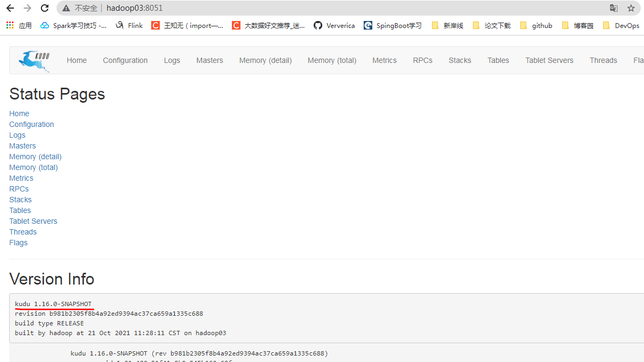Click the revision hash line in Version Info

109,314
